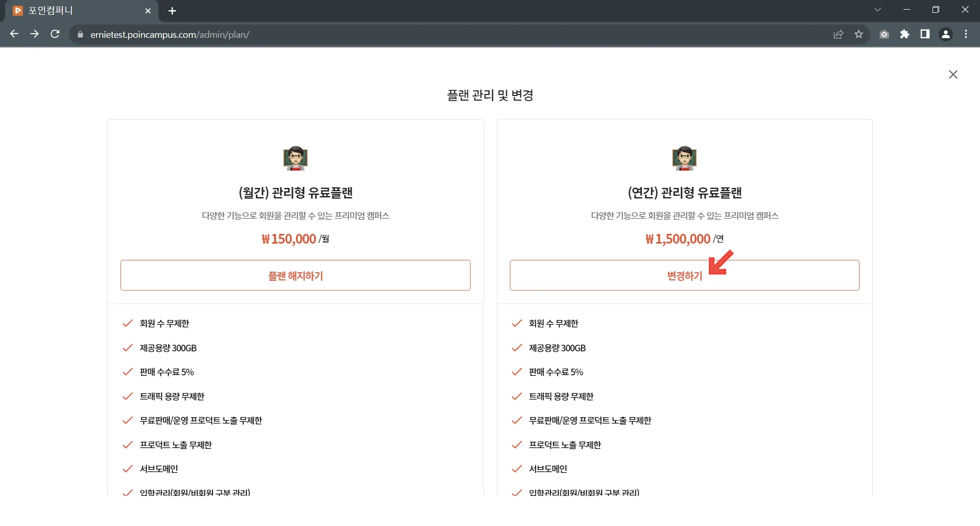
Task: Bookmark this page with the star
Action: (x=859, y=34)
